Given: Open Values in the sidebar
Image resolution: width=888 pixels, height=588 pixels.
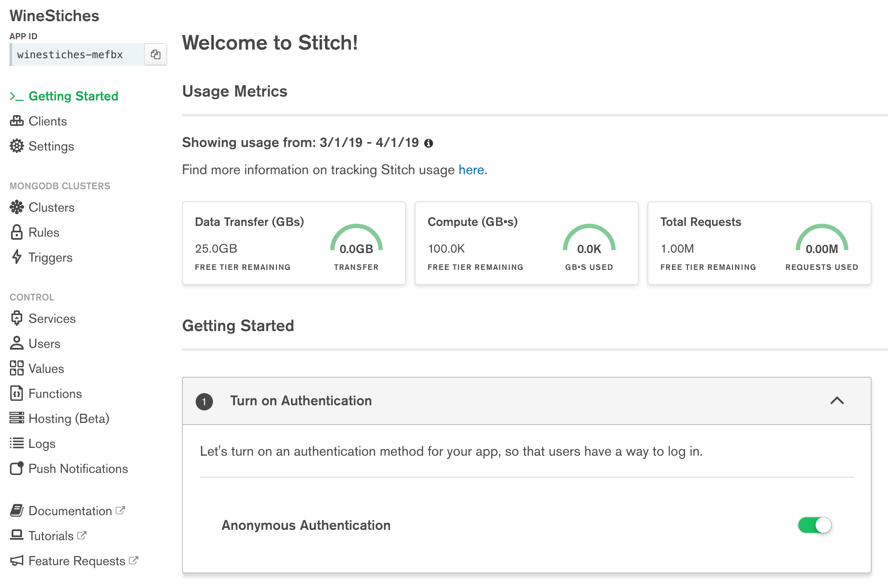Looking at the screenshot, I should [x=46, y=369].
